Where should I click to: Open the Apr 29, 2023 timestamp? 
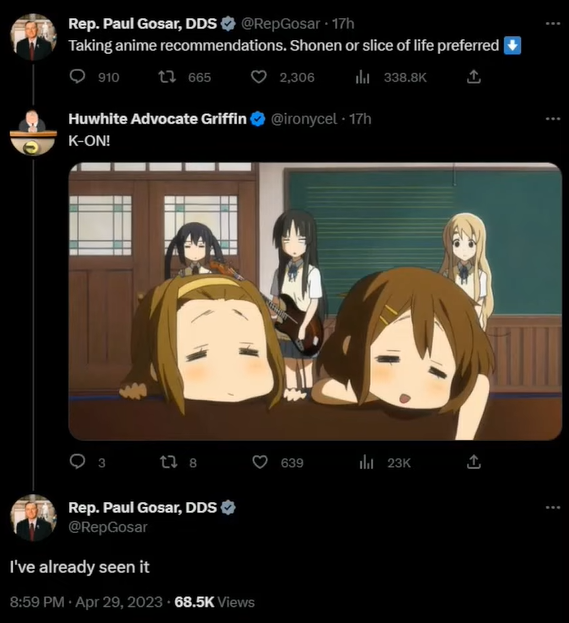[119, 602]
